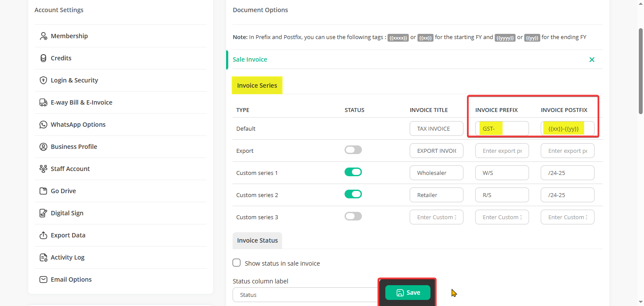Click the Staff Account group icon
Screen dimensions: 644x306
(43, 169)
